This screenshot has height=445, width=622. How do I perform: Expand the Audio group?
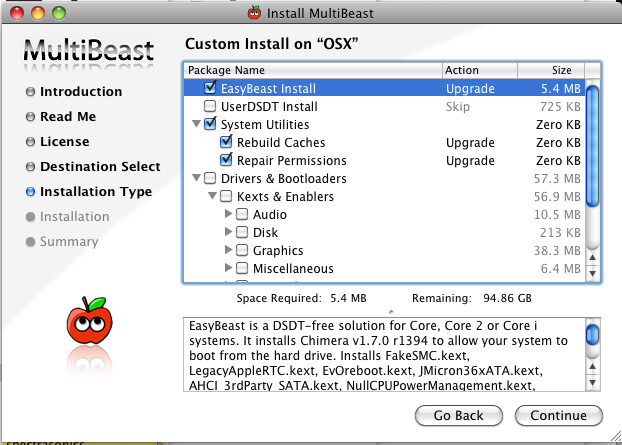pyautogui.click(x=228, y=214)
